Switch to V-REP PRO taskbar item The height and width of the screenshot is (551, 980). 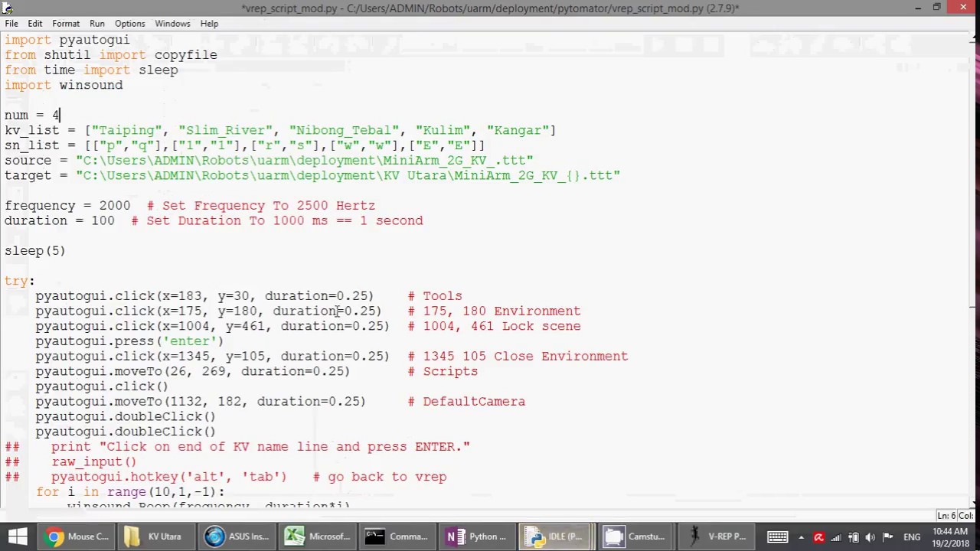[x=716, y=536]
